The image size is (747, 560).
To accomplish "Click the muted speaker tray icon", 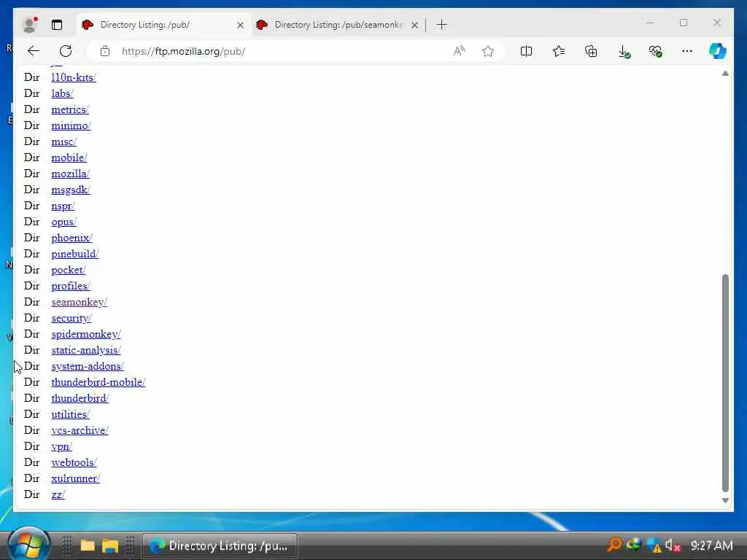I will click(x=672, y=545).
